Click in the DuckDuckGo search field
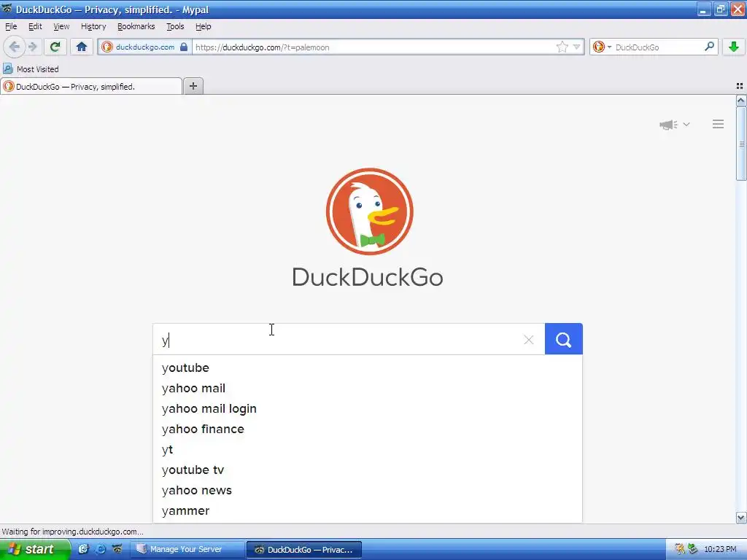Screen dimensions: 747x560 tap(349, 339)
